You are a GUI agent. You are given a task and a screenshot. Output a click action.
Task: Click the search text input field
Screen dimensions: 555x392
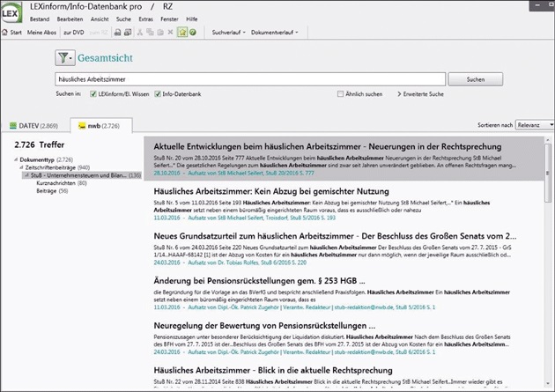(x=247, y=79)
